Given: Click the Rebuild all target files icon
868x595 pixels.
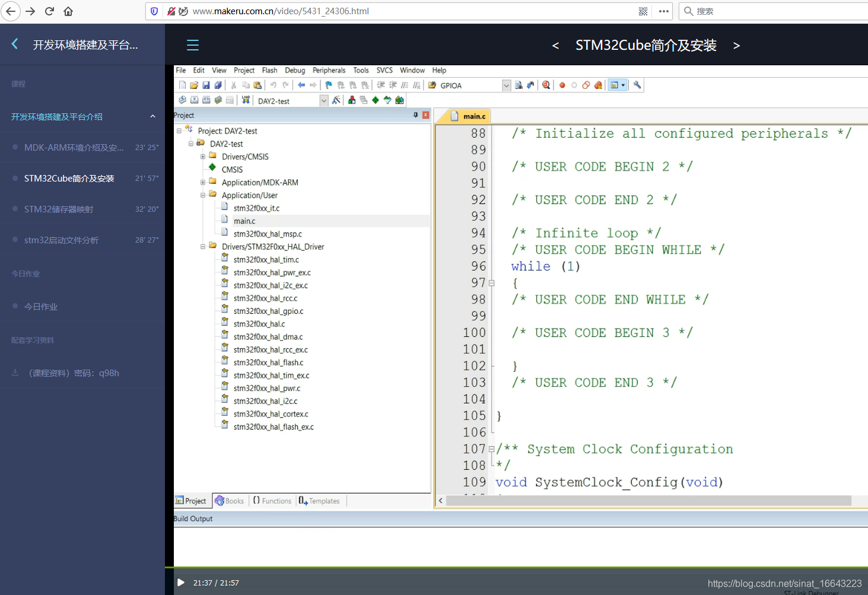Looking at the screenshot, I should click(x=206, y=100).
